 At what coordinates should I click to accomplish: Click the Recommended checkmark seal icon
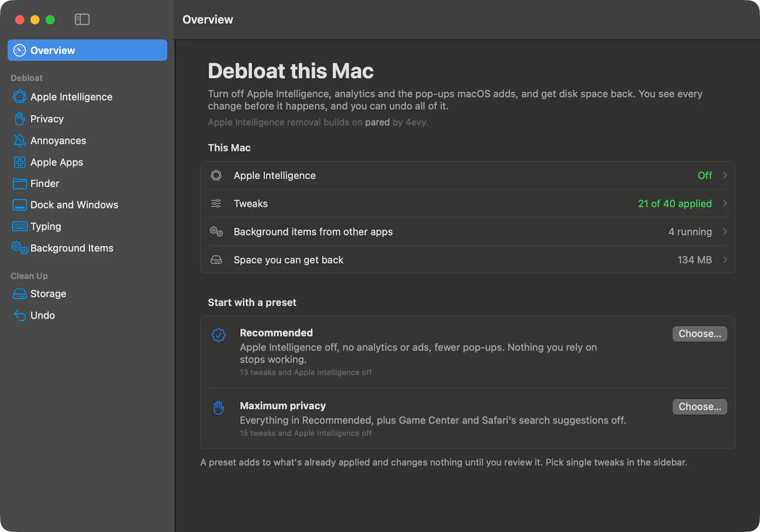[x=218, y=335]
